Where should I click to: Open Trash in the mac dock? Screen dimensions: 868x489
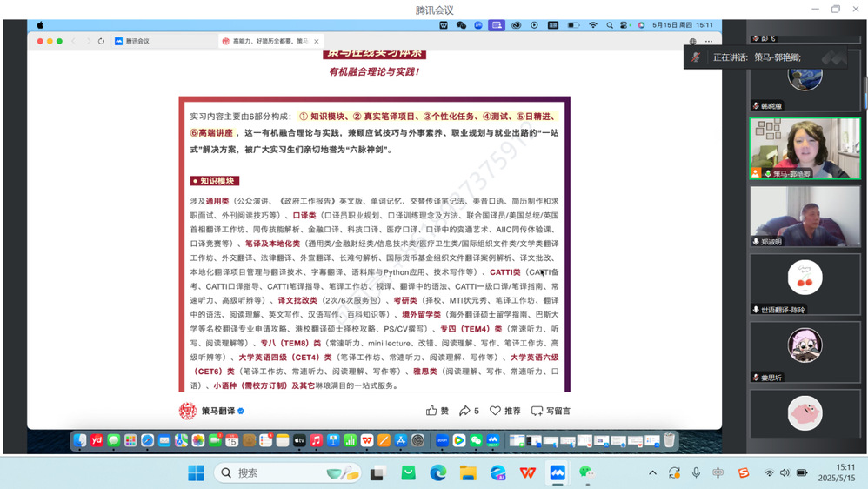[x=670, y=439]
